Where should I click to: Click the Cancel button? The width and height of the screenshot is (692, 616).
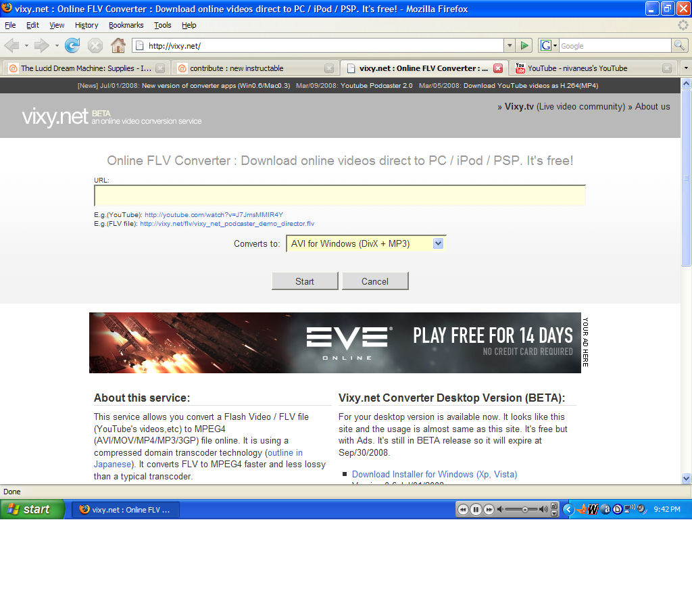(x=375, y=281)
